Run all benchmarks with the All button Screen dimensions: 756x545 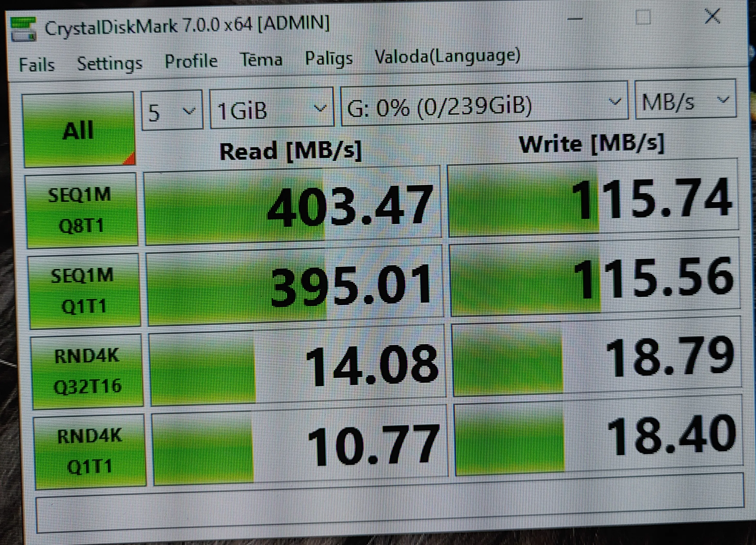pos(79,130)
